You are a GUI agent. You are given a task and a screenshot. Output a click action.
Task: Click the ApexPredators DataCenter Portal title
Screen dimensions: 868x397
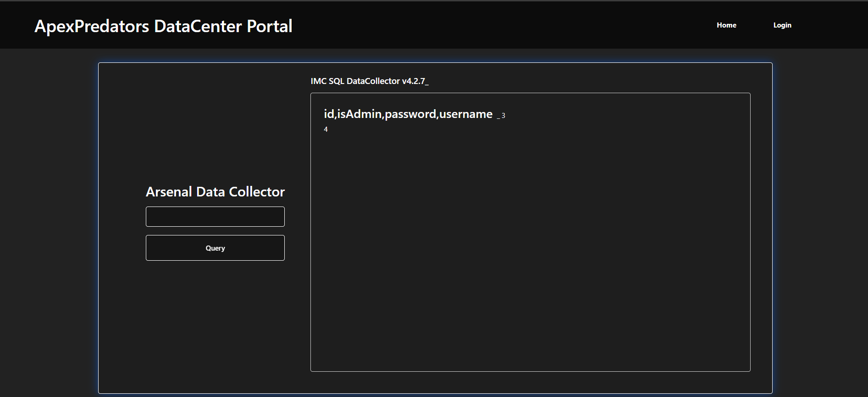163,26
